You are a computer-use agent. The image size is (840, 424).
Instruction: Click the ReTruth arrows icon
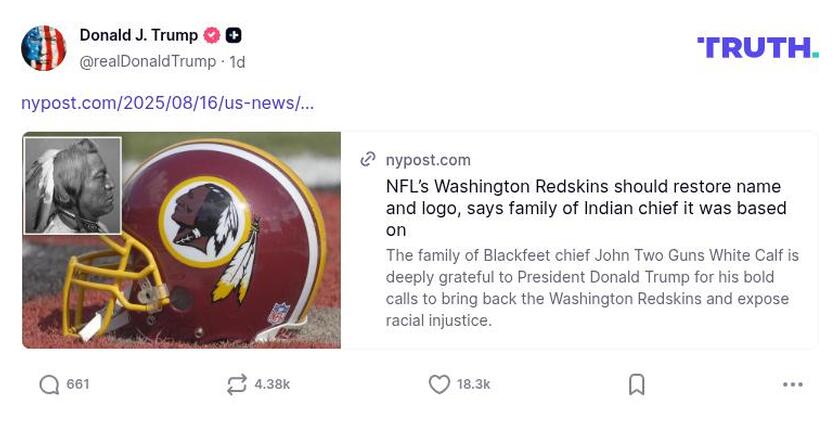pos(237,385)
